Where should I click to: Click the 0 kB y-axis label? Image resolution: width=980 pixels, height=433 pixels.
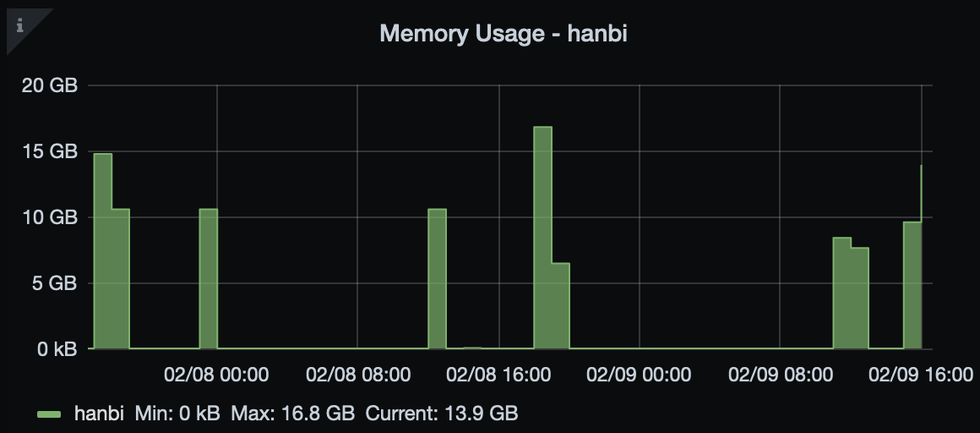pos(54,348)
